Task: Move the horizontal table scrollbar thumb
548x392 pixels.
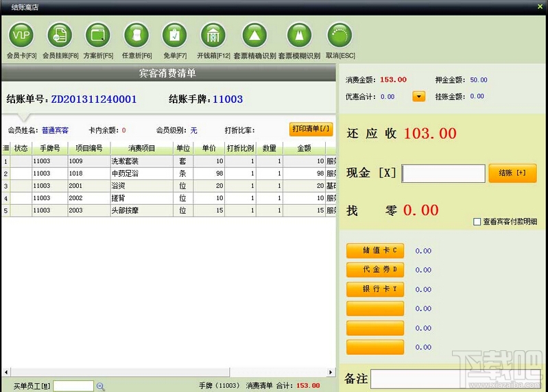Action: click(x=120, y=372)
